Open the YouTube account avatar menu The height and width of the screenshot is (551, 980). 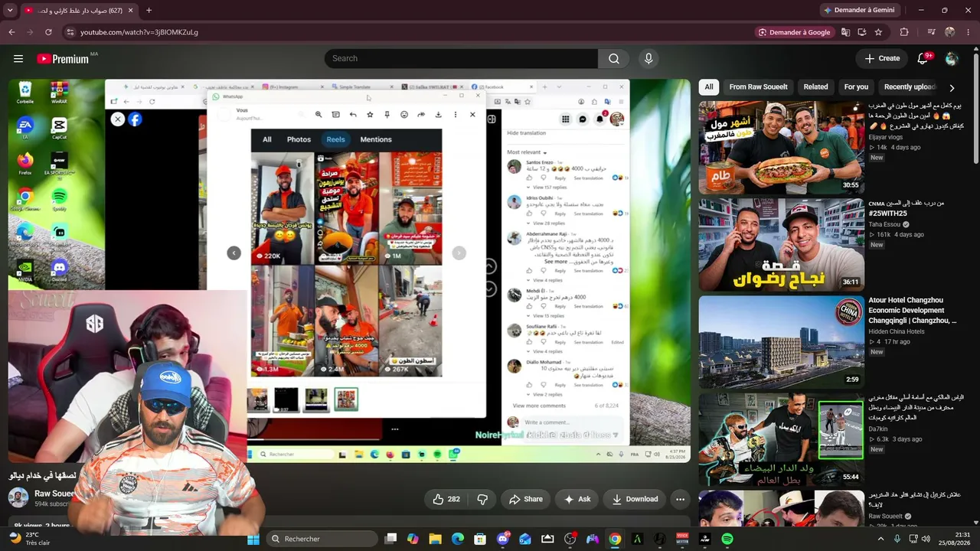(x=952, y=59)
